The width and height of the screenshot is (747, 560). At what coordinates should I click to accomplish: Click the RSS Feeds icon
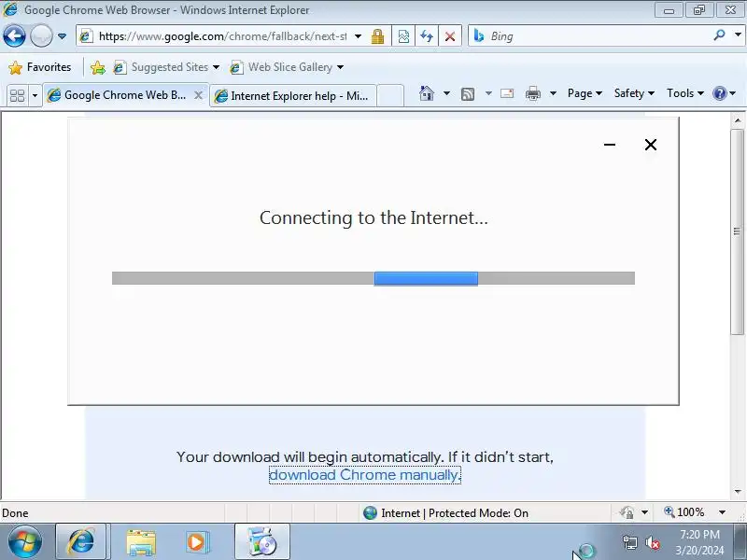point(468,94)
